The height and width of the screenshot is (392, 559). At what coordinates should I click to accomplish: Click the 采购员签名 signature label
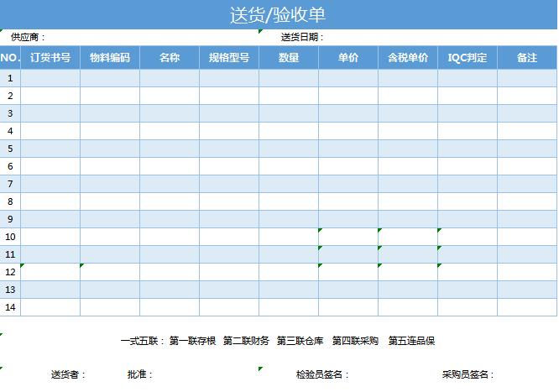tap(468, 374)
